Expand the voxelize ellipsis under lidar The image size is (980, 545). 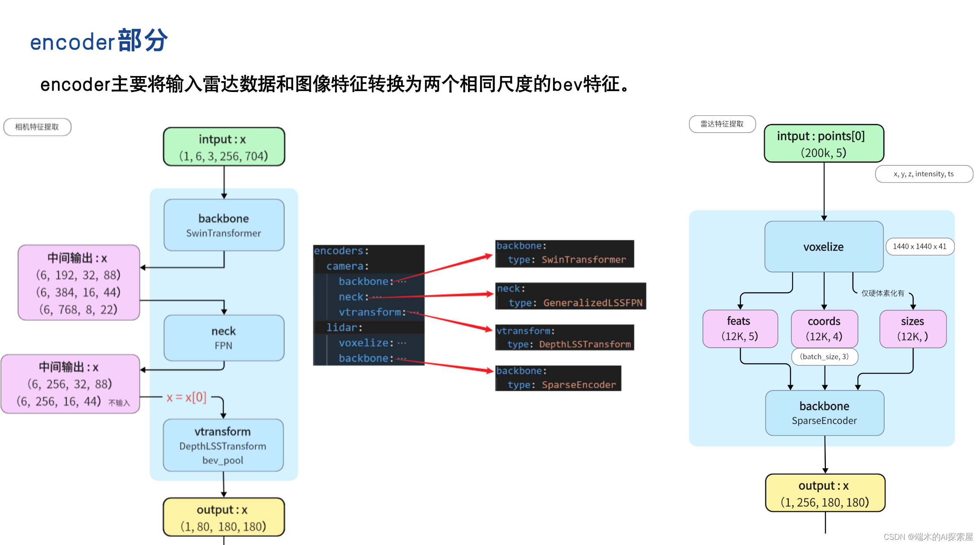(401, 342)
